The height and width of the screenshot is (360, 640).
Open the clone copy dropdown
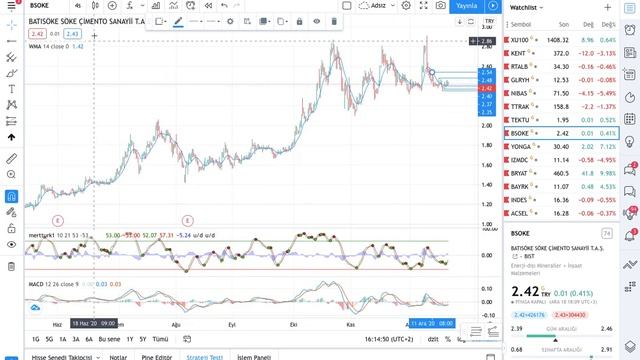click(x=282, y=21)
